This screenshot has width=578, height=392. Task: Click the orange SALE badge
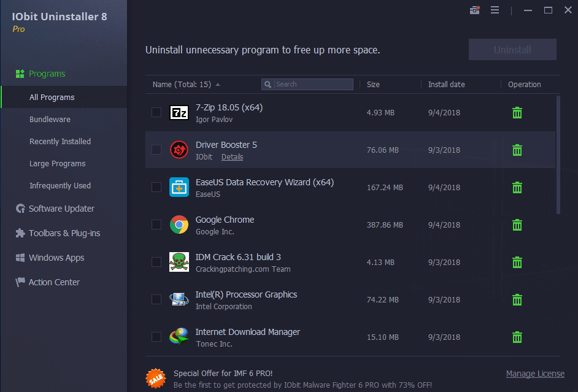click(x=156, y=379)
